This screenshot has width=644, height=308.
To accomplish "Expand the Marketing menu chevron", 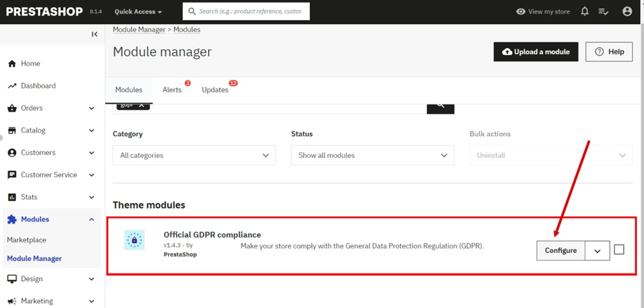I will 91,301.
